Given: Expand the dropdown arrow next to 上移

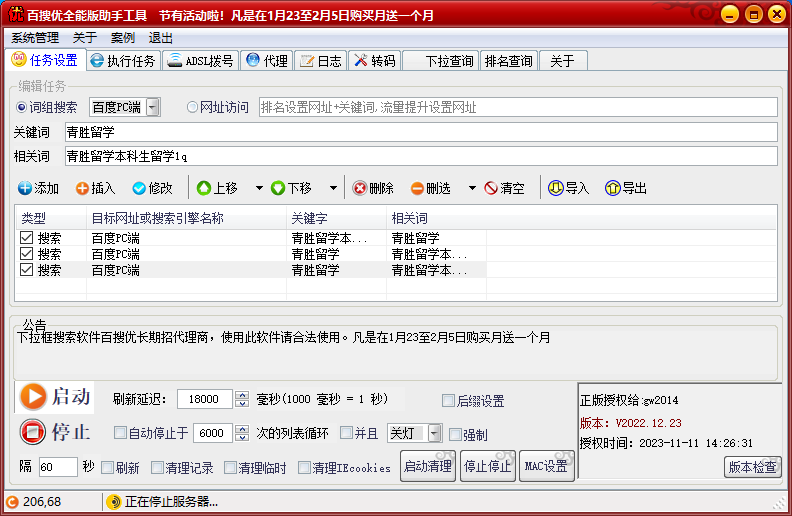Looking at the screenshot, I should click(259, 188).
